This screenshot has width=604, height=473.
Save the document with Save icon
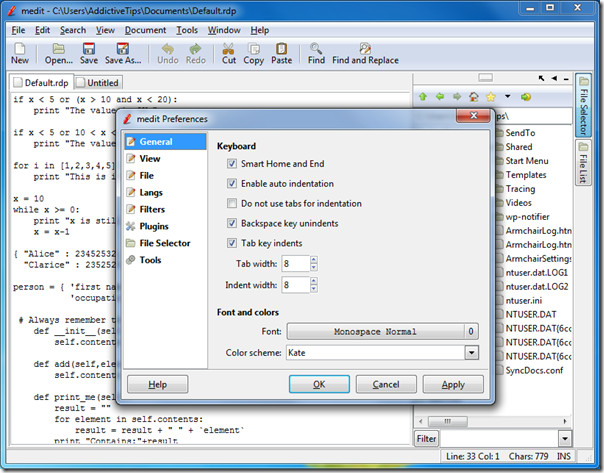click(x=89, y=53)
